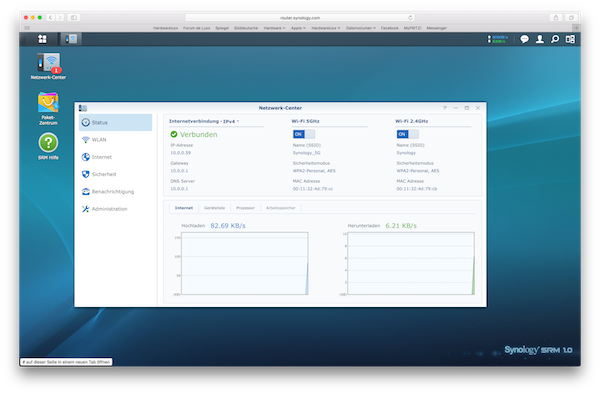
Task: Open the Hardwareluxx bookmarks folder with the arrow
Action: 326,28
